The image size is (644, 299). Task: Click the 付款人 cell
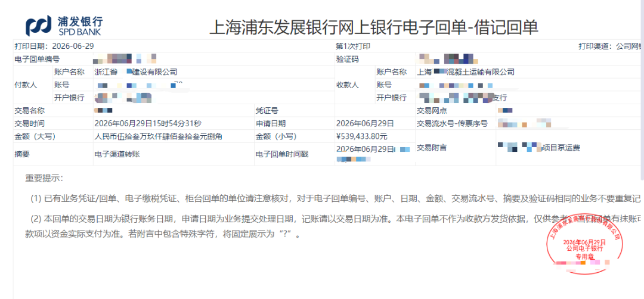(26, 85)
